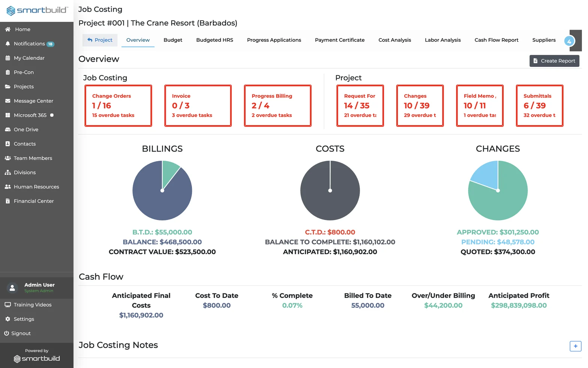Open the Invoice 0/3 card

198,106
